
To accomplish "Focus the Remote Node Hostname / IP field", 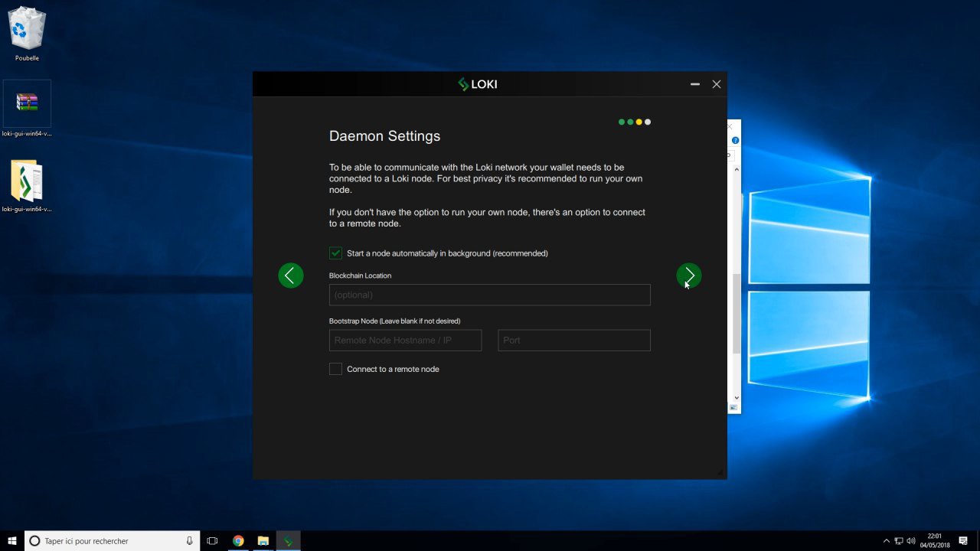I will (x=405, y=341).
